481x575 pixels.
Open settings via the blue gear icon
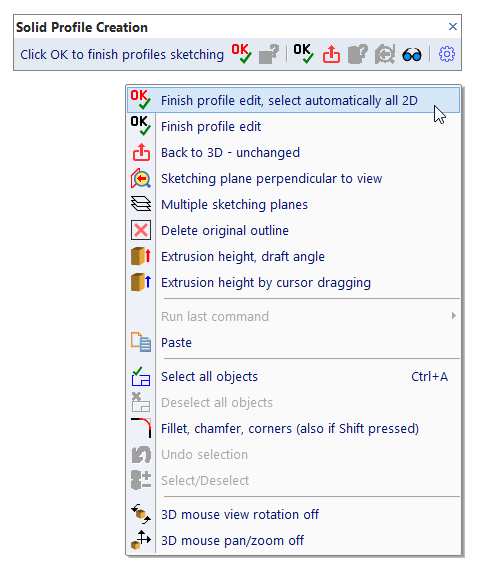(447, 54)
